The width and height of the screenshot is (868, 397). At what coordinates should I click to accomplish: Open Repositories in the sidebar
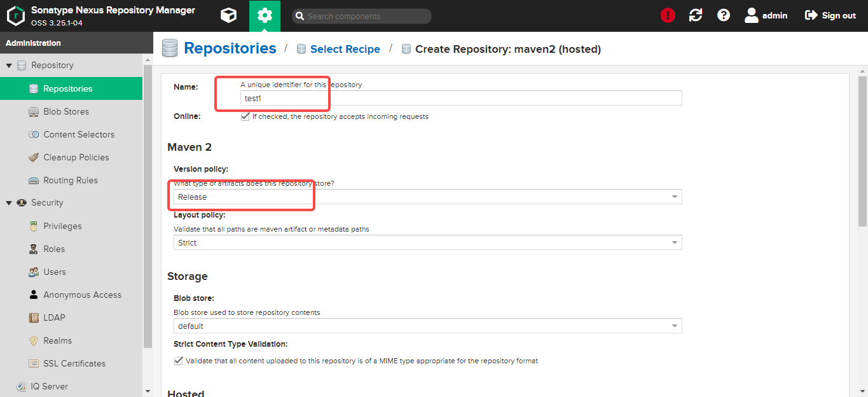71,88
